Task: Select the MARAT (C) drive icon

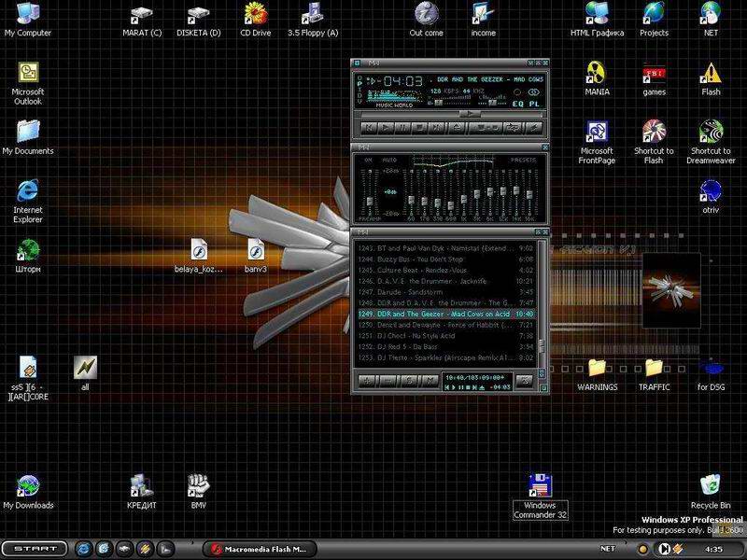Action: (x=142, y=21)
